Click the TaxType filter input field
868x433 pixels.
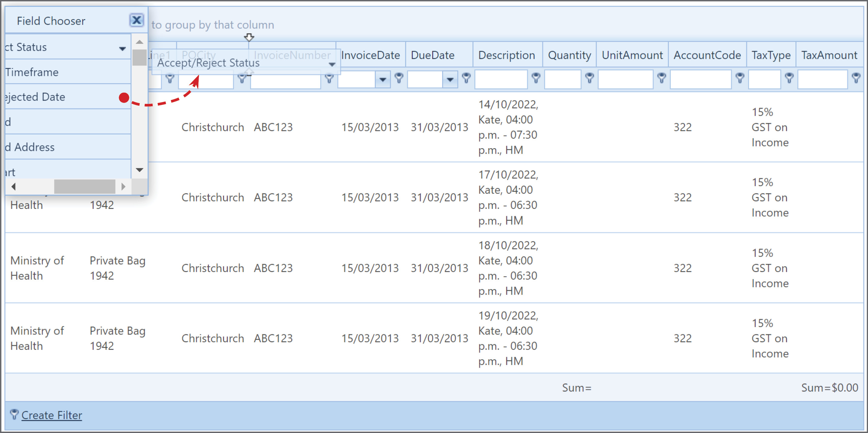click(765, 80)
